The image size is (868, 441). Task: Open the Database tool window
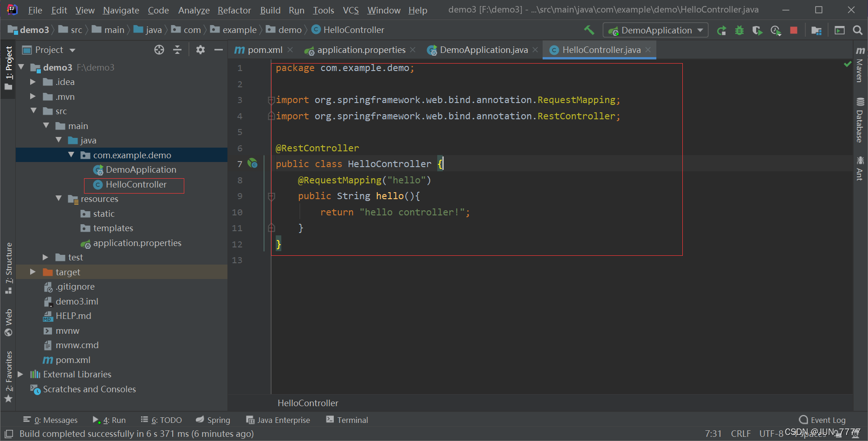[860, 120]
